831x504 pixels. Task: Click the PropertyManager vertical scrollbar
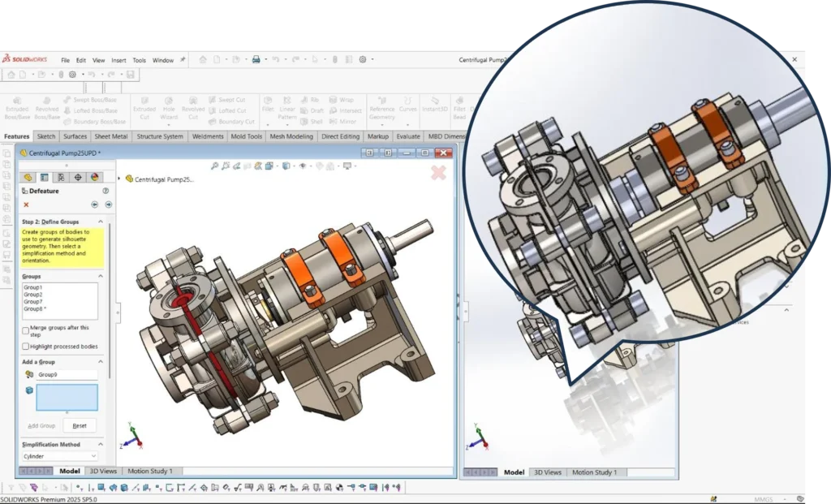point(110,301)
